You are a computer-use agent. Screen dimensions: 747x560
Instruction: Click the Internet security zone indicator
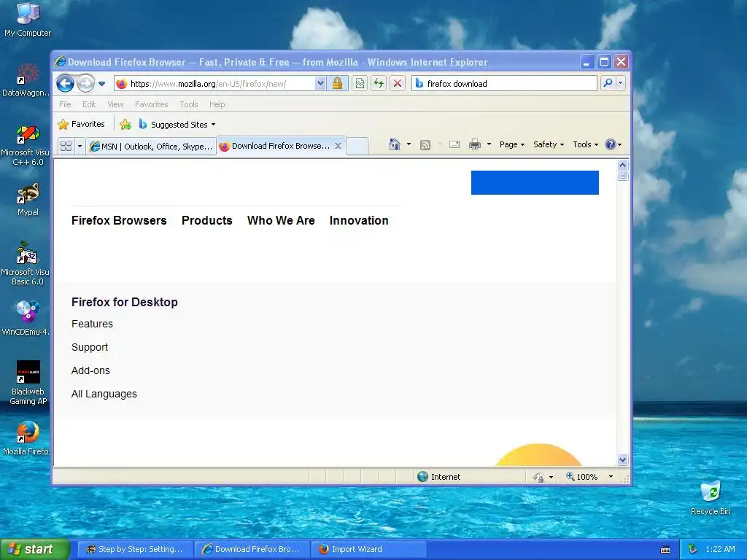coord(438,477)
